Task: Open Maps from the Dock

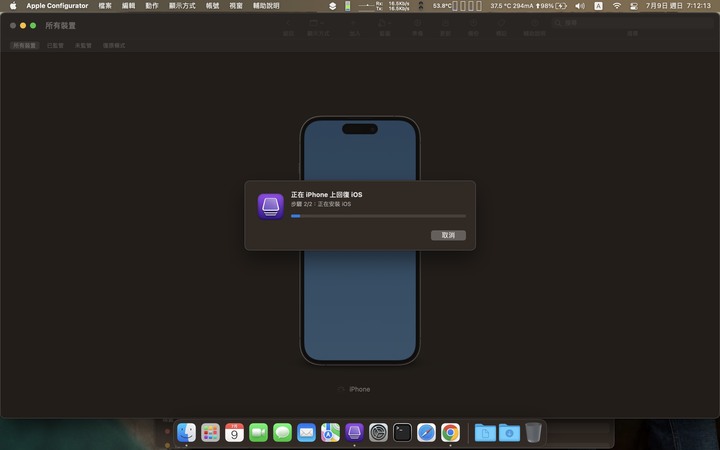Action: (x=330, y=433)
